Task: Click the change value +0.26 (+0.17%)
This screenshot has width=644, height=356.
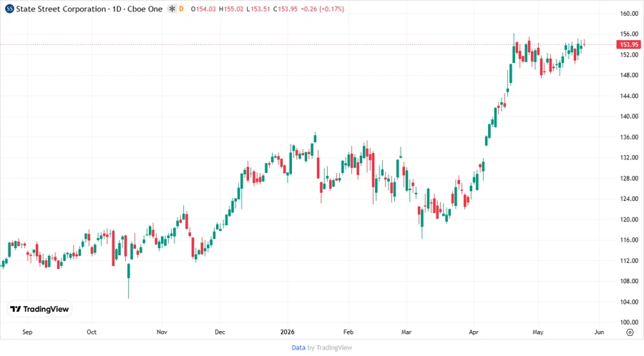Action: coord(323,9)
